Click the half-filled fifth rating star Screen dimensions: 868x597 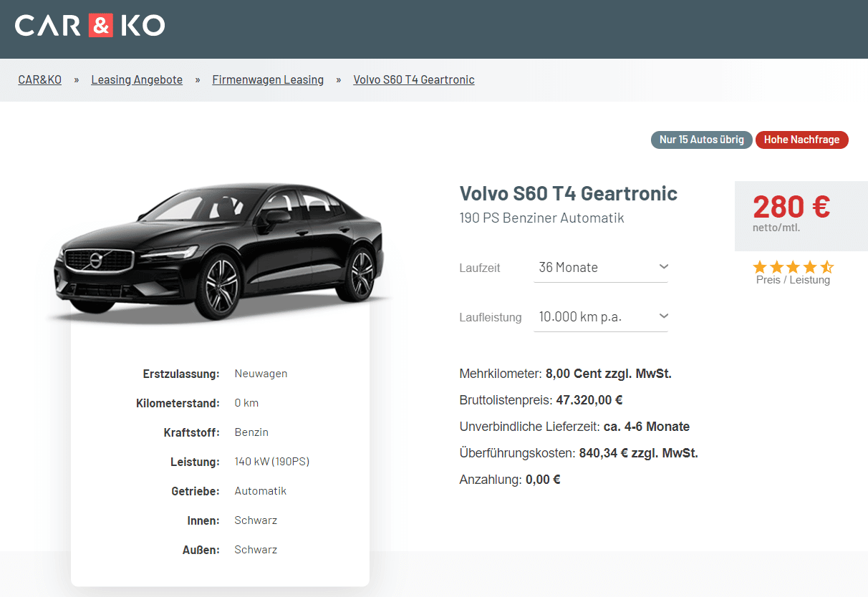click(x=827, y=267)
